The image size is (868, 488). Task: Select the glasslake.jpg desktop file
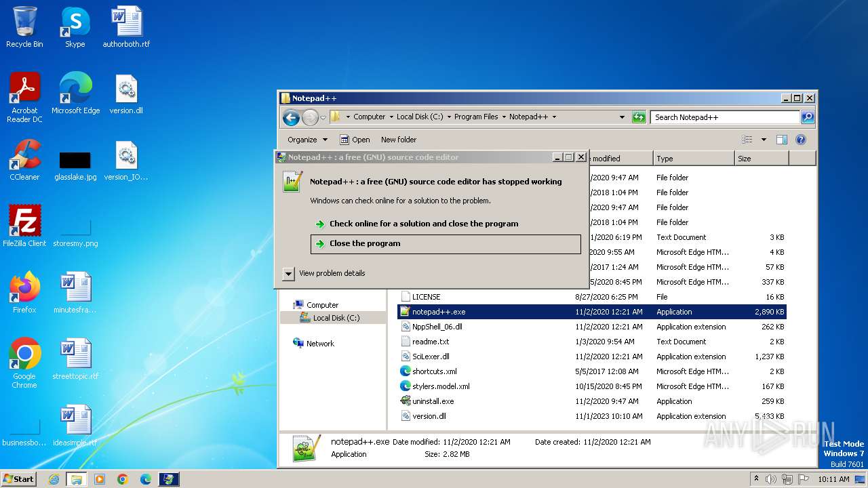(75, 165)
